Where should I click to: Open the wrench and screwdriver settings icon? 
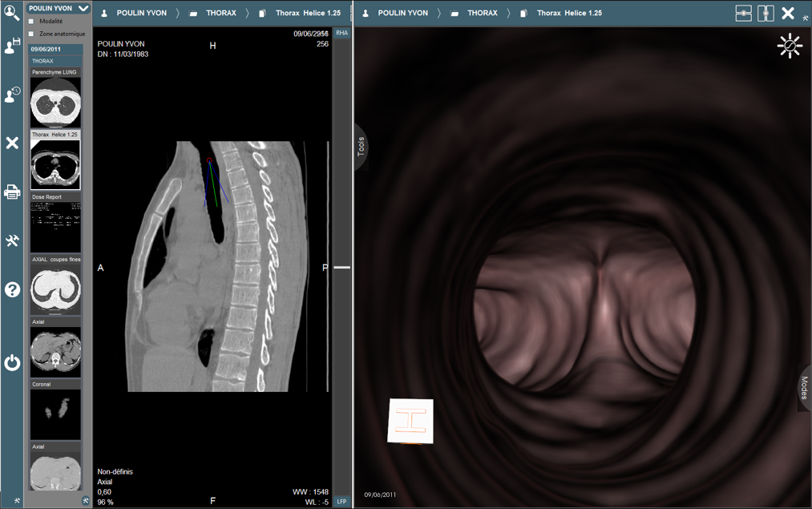12,240
